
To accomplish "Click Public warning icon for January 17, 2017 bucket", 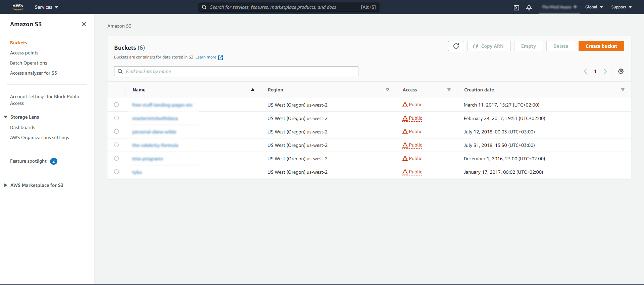I will tap(405, 172).
